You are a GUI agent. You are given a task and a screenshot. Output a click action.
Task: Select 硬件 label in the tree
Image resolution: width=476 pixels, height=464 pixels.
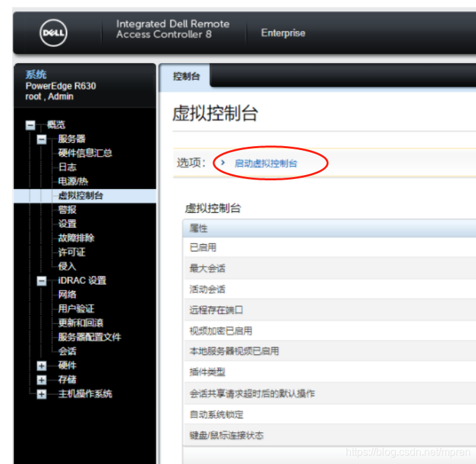click(x=67, y=365)
